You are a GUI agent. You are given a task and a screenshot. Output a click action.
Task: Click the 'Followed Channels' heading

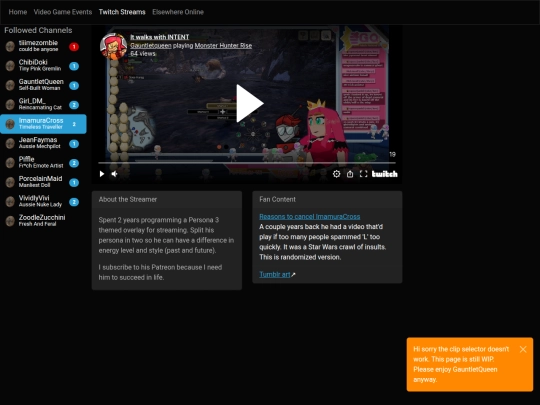38,30
